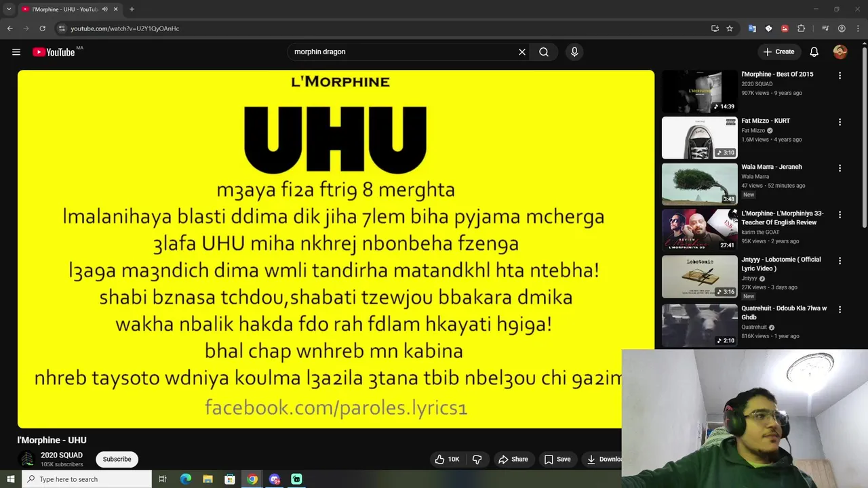Open karim the GOAT channel link
This screenshot has width=868, height=488.
pyautogui.click(x=760, y=232)
